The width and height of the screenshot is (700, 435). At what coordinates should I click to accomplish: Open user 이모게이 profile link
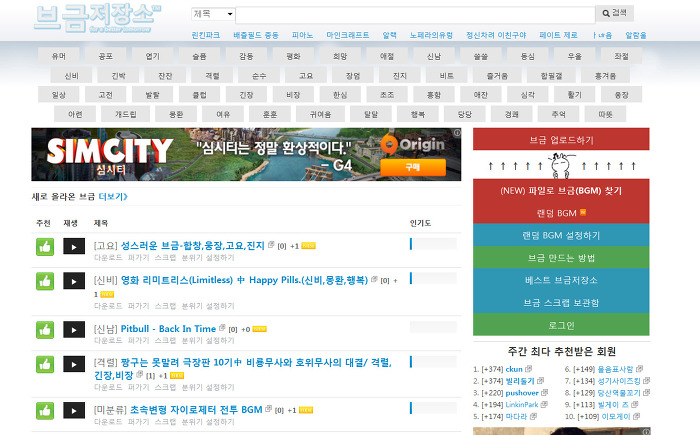point(616,416)
